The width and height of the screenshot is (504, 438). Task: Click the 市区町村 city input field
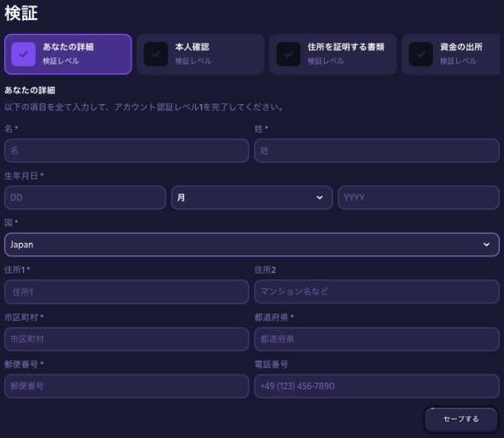[126, 339]
